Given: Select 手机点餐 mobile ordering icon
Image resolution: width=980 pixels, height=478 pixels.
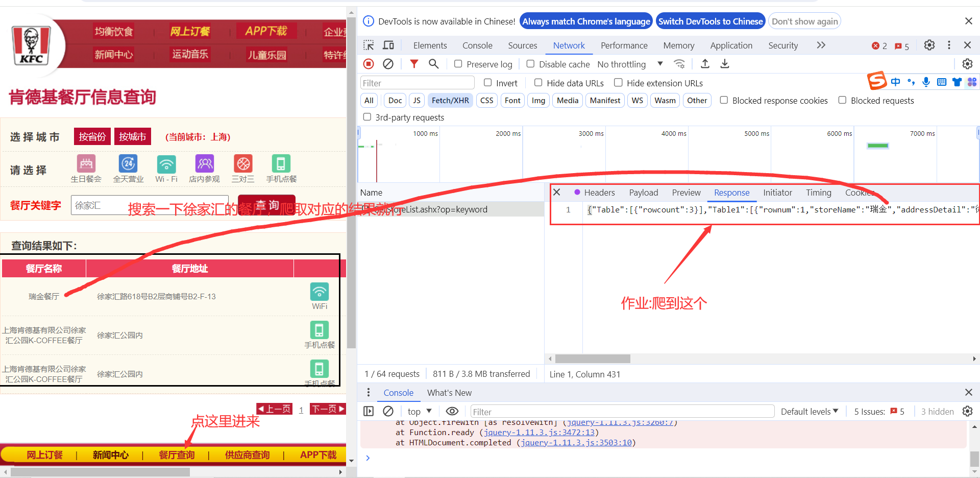Looking at the screenshot, I should tap(281, 164).
